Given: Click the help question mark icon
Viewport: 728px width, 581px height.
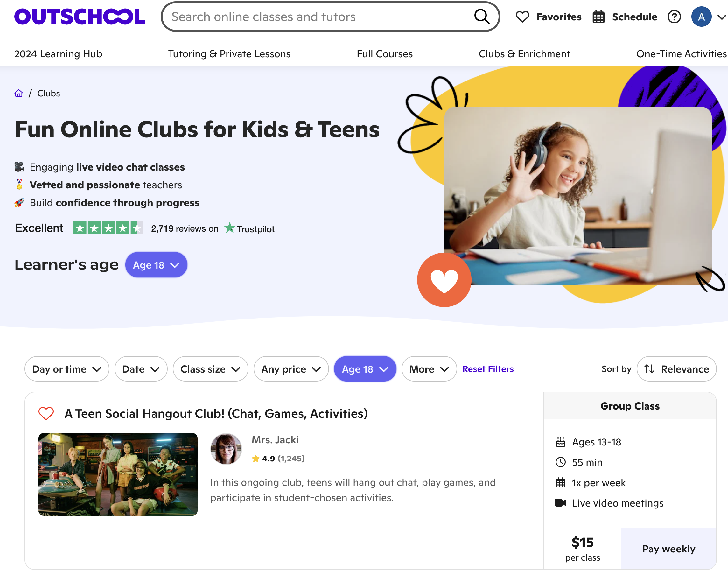Looking at the screenshot, I should point(674,17).
